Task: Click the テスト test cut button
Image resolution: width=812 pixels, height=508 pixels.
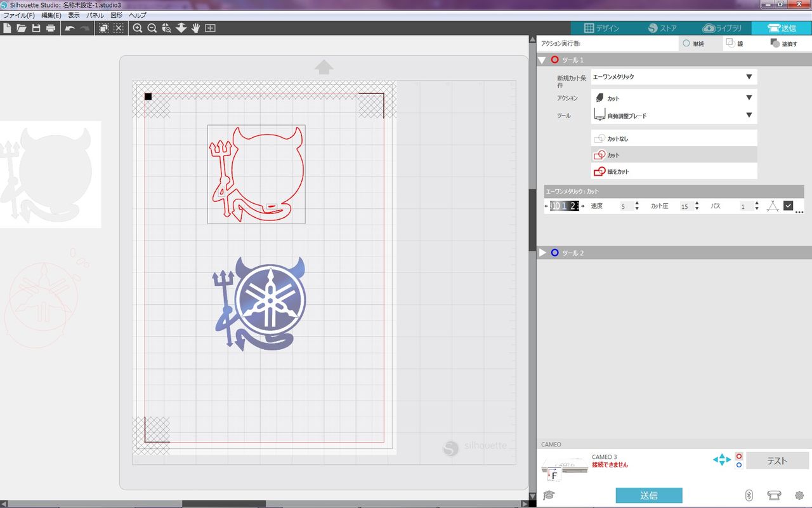Action: click(778, 460)
